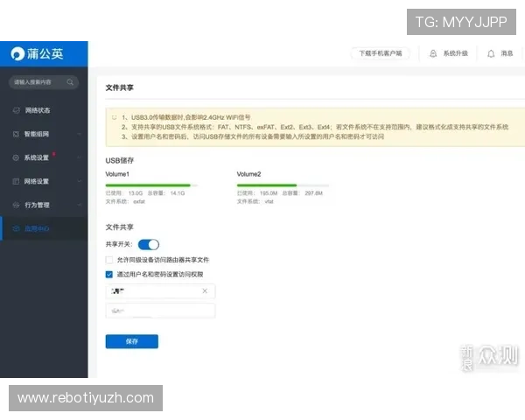Image resolution: width=525 pixels, height=420 pixels.
Task: Focus the sidebar search input field
Action: [44, 82]
